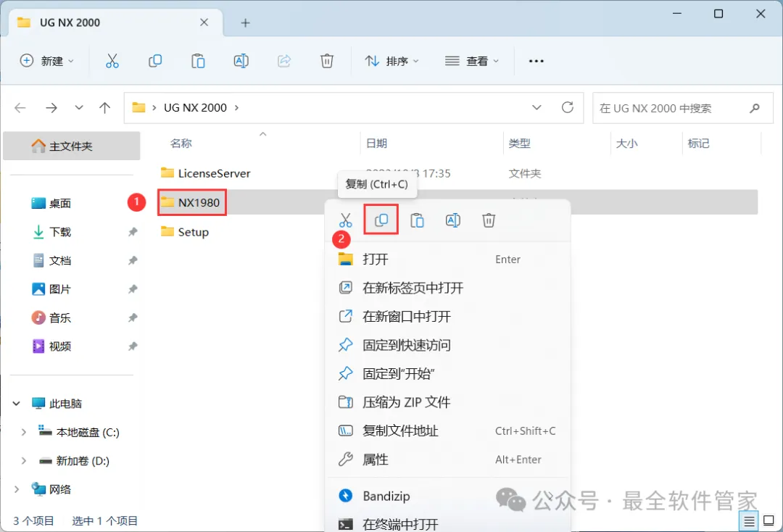
Task: Refresh the current folder view
Action: tap(567, 107)
